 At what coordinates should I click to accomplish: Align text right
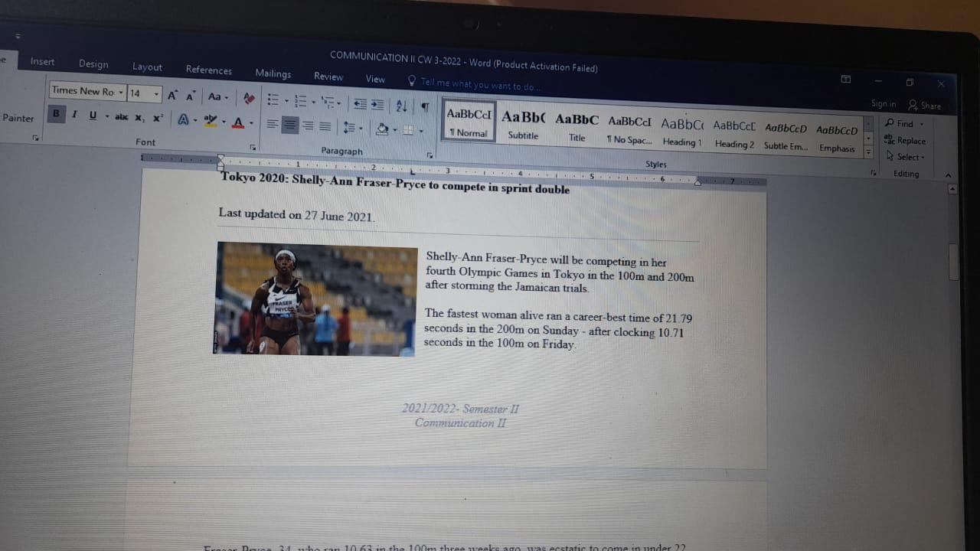[308, 126]
